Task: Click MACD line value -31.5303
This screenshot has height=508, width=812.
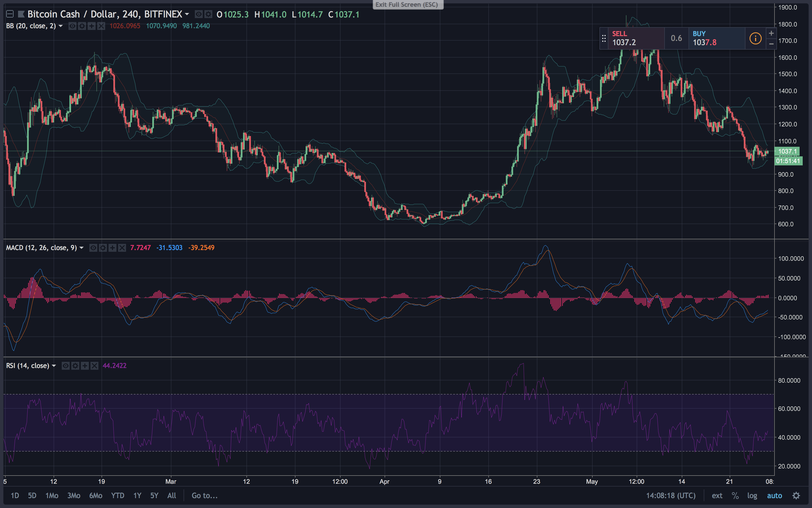Action: pos(169,248)
